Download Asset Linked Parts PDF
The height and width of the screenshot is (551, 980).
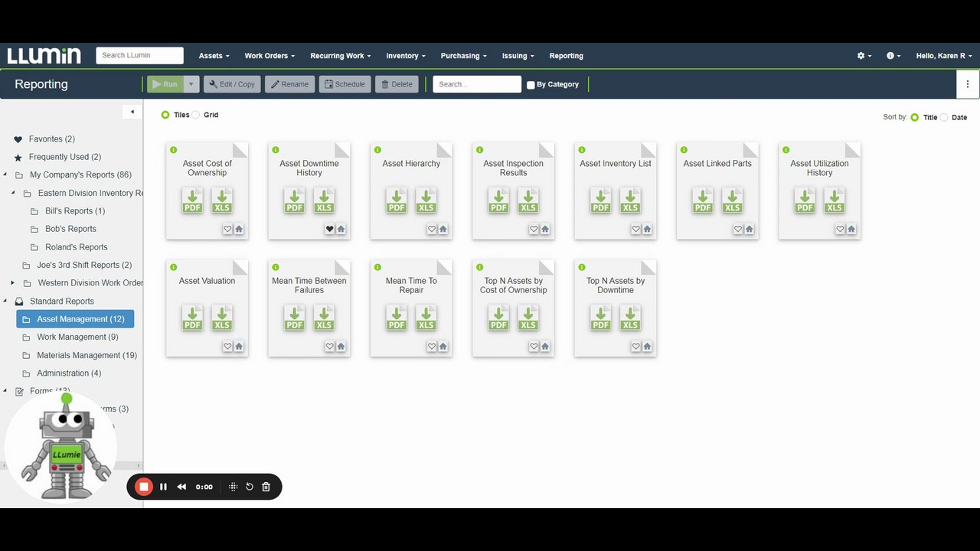703,201
